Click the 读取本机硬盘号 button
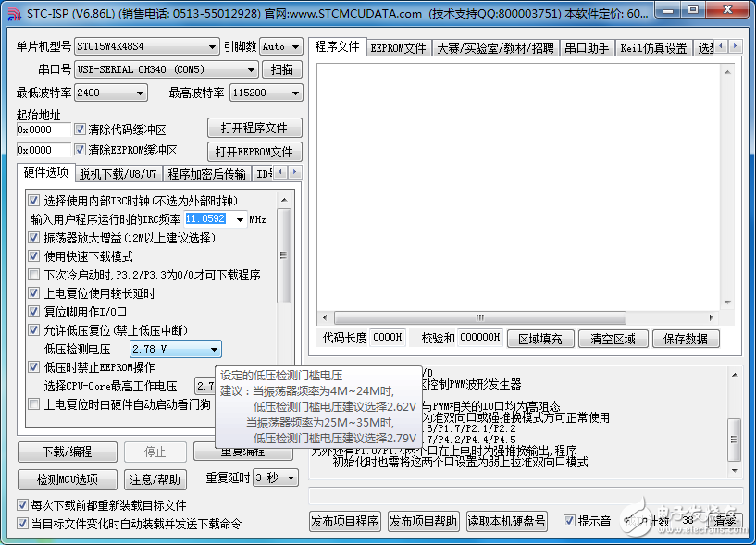Viewport: 756px width, 545px height. click(x=506, y=521)
